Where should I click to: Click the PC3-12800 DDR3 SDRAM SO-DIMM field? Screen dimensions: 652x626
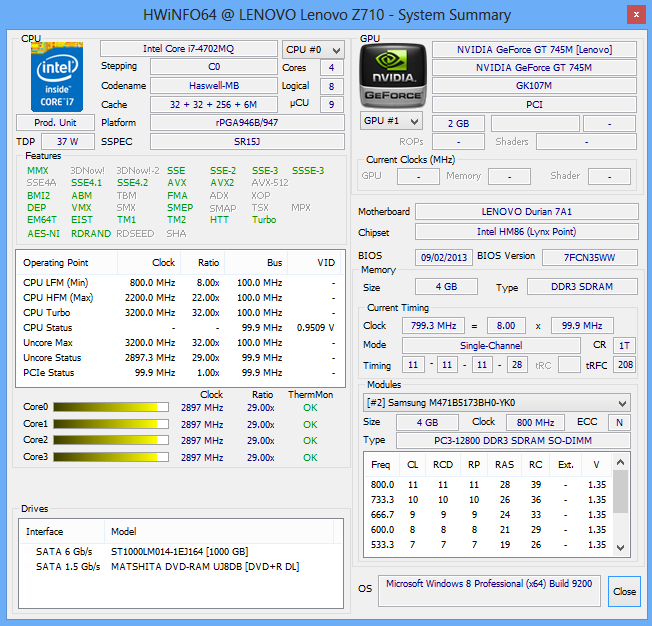coord(513,440)
